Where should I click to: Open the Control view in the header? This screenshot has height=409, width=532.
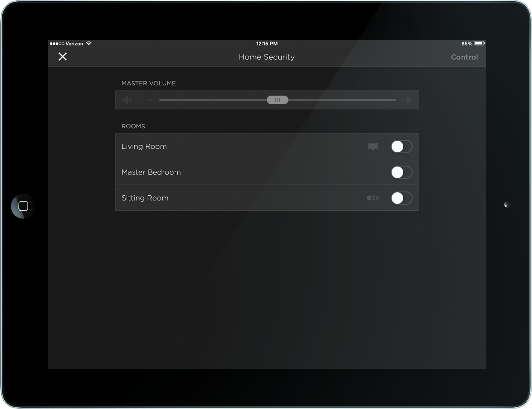click(x=464, y=57)
